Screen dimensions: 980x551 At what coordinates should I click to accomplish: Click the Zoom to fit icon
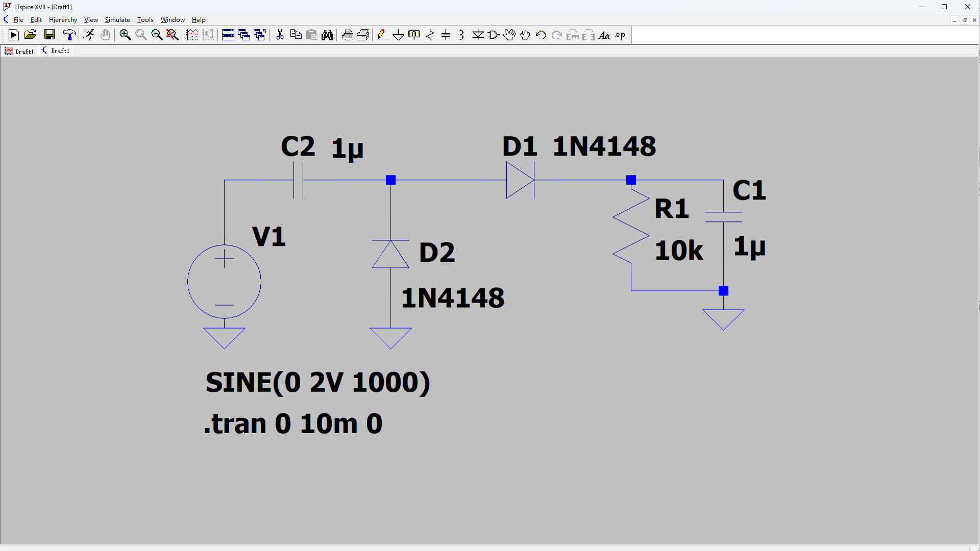click(173, 35)
